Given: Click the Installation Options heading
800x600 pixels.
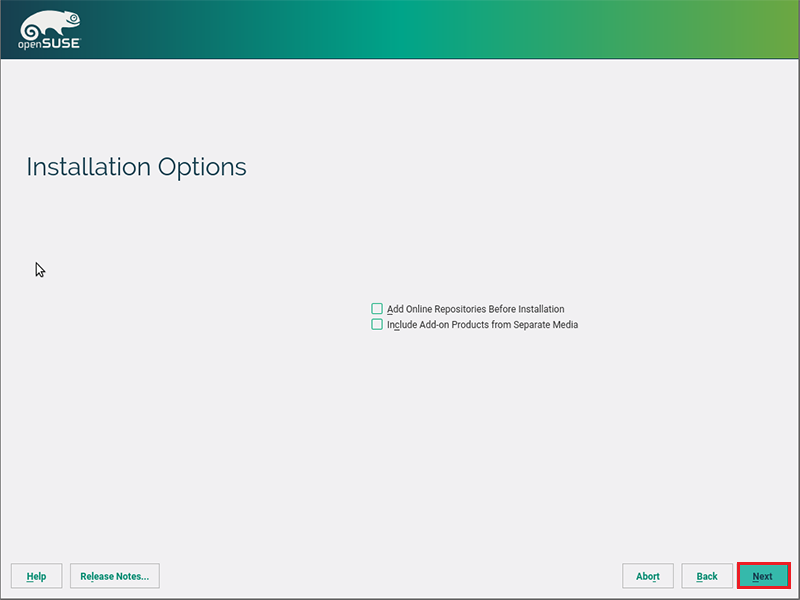Looking at the screenshot, I should click(136, 167).
